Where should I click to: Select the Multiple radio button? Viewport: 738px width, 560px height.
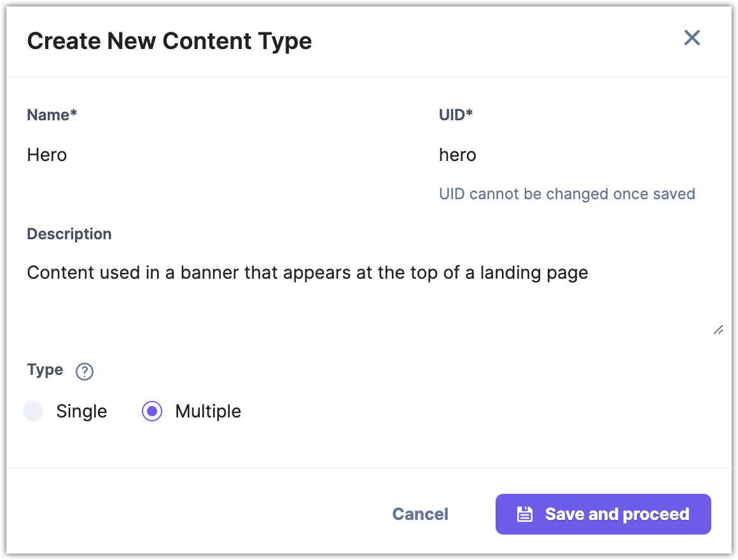pos(152,411)
